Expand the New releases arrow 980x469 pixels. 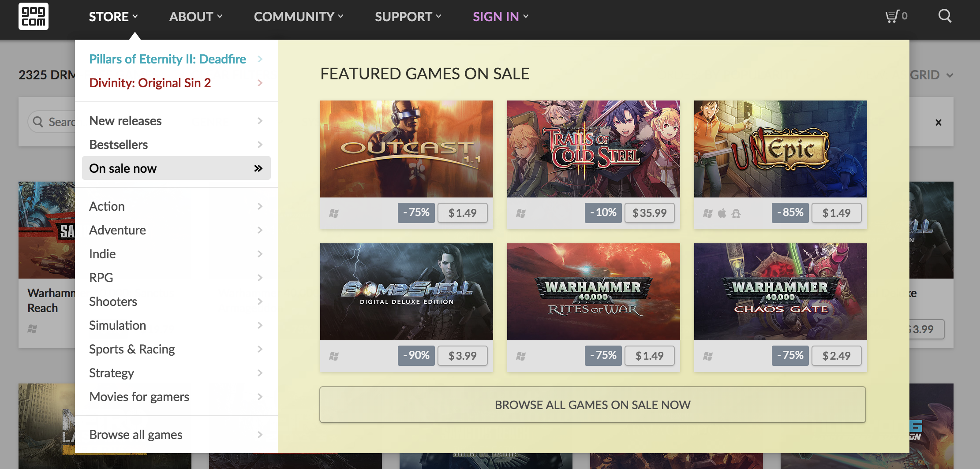(260, 121)
